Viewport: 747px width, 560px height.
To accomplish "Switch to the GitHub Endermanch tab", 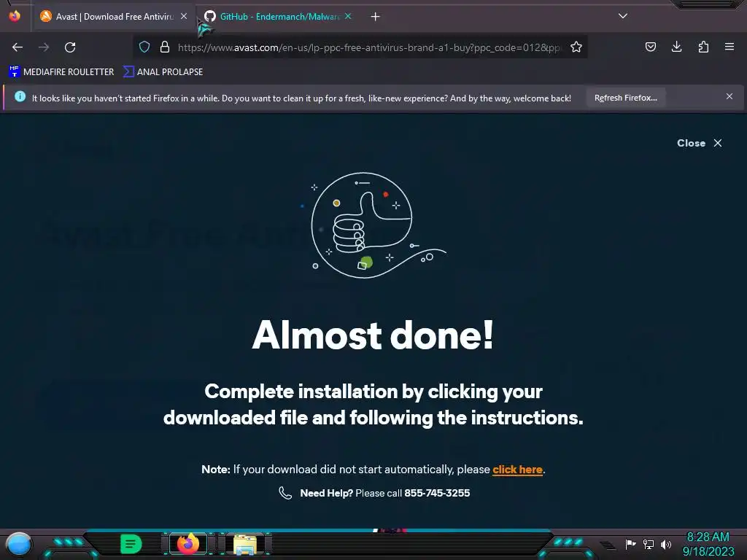I will click(x=278, y=17).
